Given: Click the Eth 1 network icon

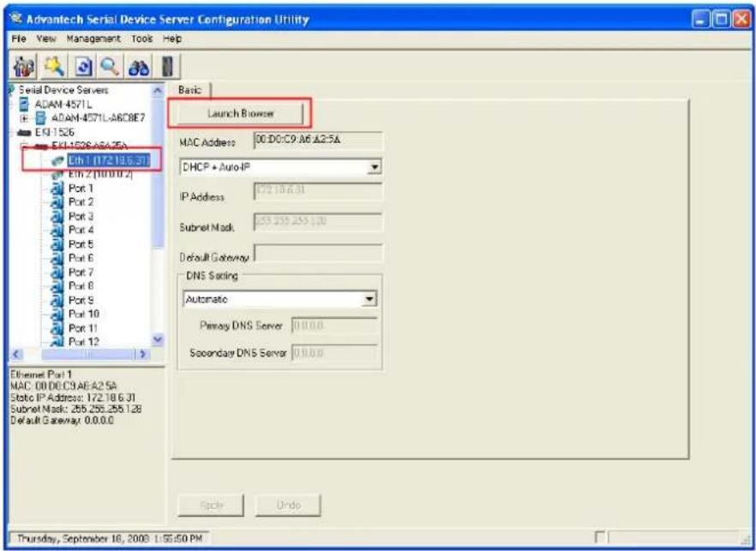Looking at the screenshot, I should pos(58,160).
